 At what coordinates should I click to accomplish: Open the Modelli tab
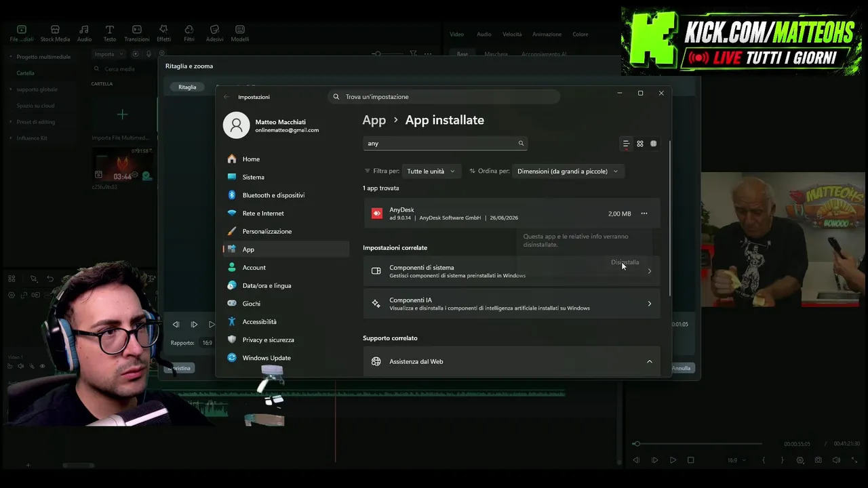click(240, 34)
